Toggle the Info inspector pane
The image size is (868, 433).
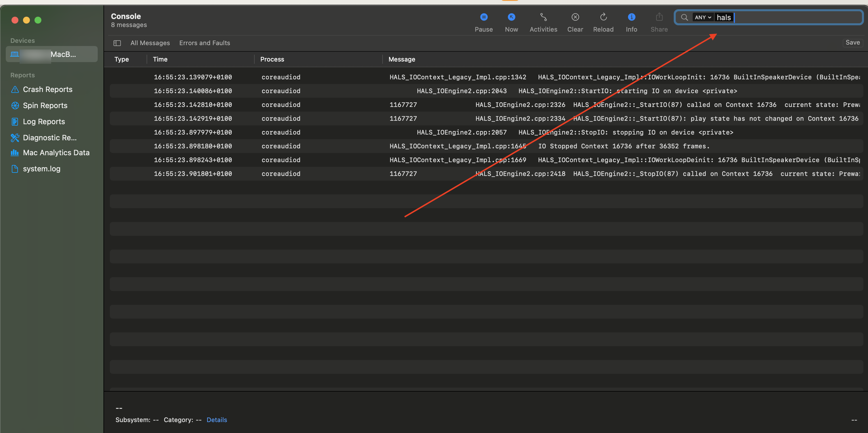click(631, 17)
